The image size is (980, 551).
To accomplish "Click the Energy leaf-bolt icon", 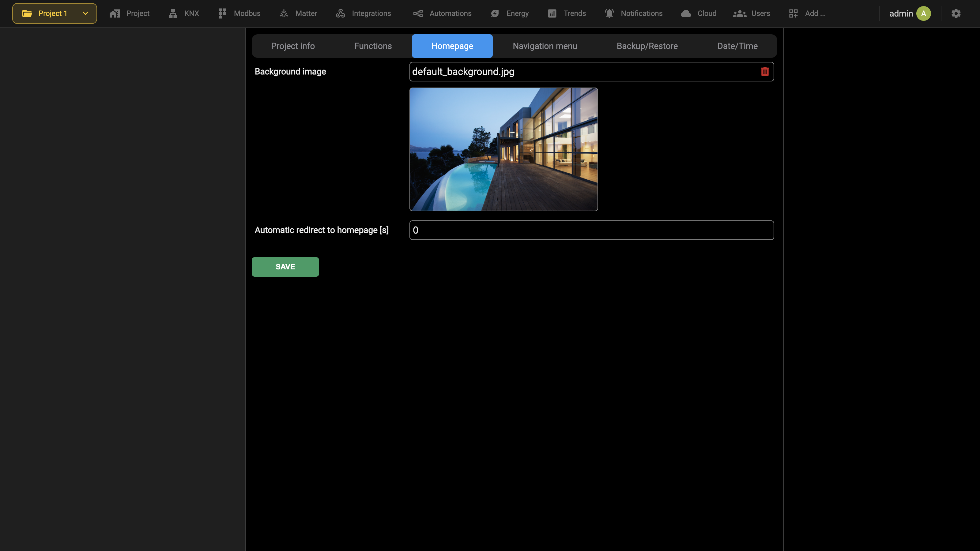I will pos(495,13).
